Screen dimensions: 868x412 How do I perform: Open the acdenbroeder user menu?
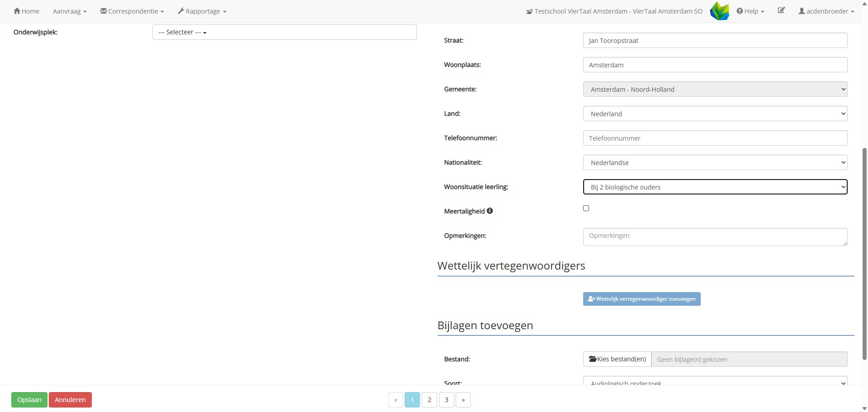point(826,11)
